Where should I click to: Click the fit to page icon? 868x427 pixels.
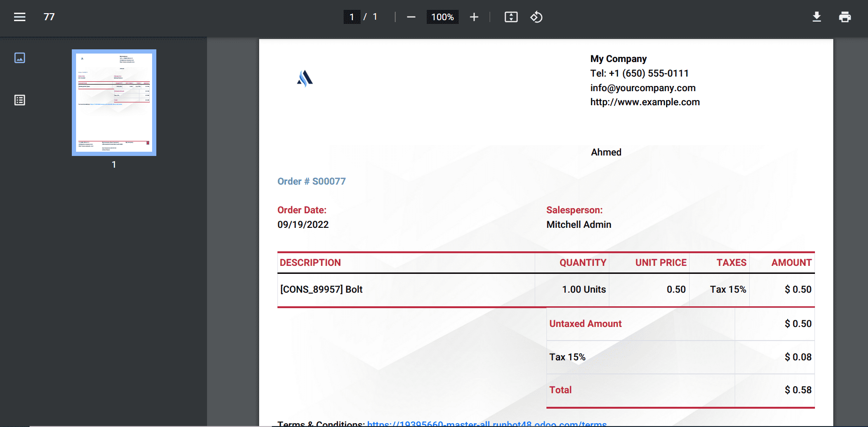click(511, 17)
